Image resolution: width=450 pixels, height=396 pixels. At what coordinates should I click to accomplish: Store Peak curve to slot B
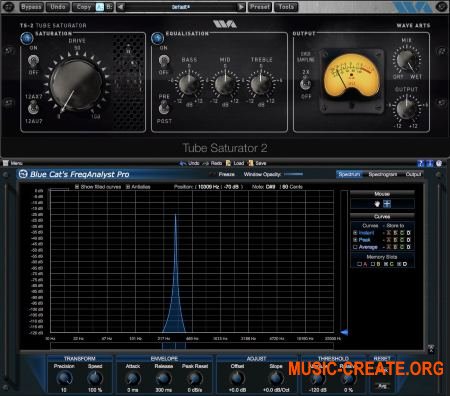point(395,240)
